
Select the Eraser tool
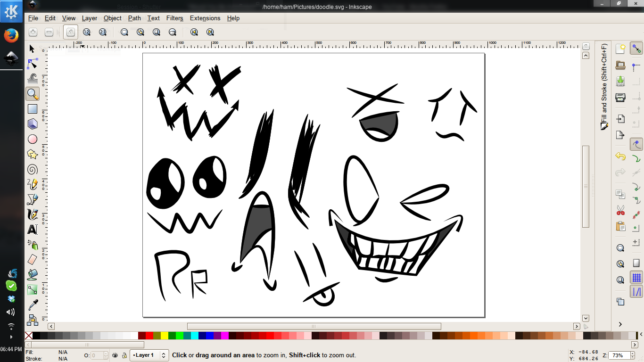[32, 260]
